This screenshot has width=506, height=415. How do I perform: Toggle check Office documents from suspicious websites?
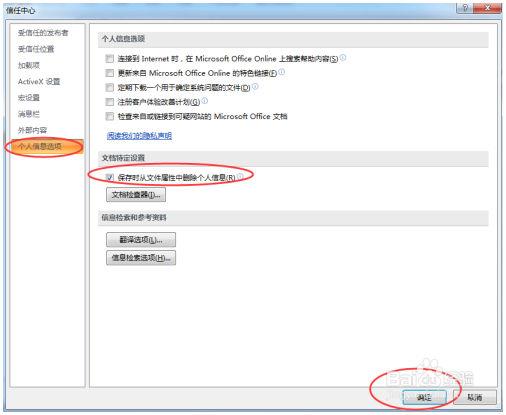110,116
